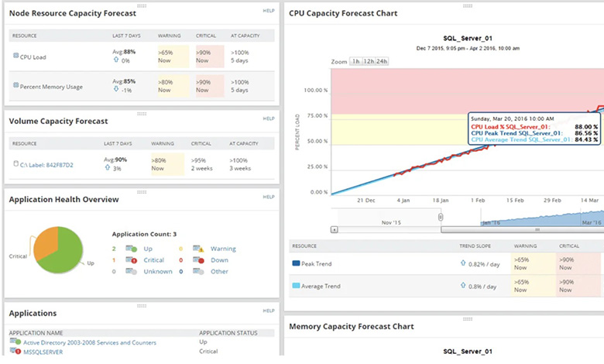
Task: Click the up arrow beside volume 3%
Action: [108, 167]
